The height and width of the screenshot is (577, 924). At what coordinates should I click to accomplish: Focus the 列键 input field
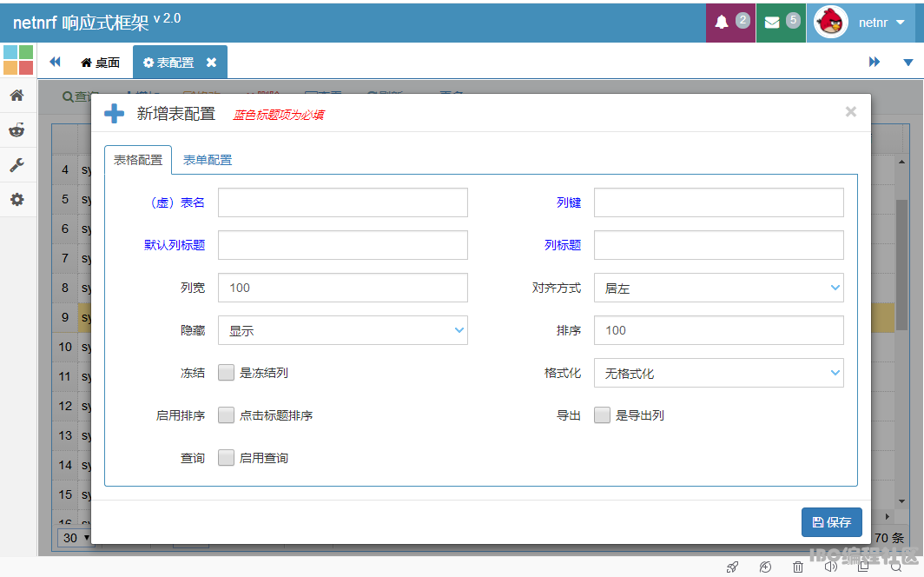[x=718, y=202]
